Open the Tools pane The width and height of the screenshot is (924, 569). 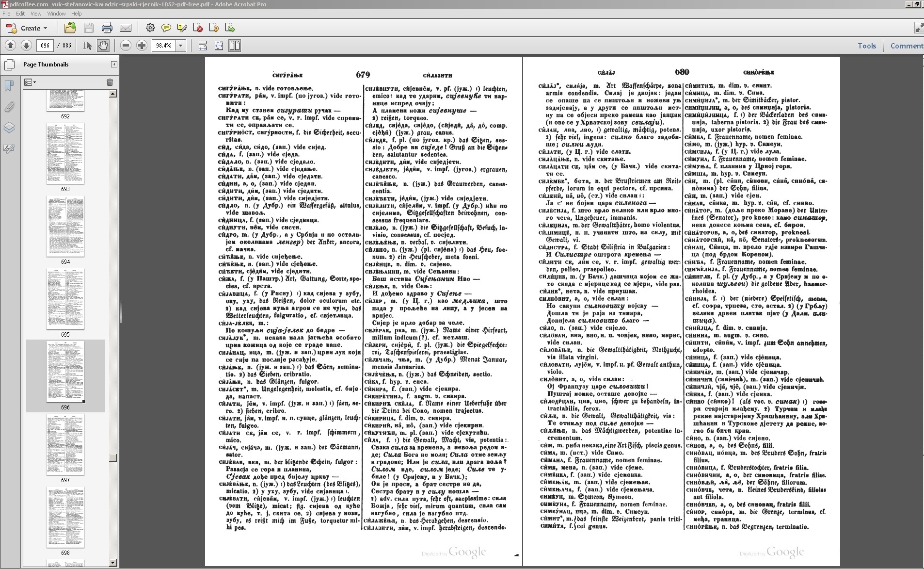click(x=867, y=46)
